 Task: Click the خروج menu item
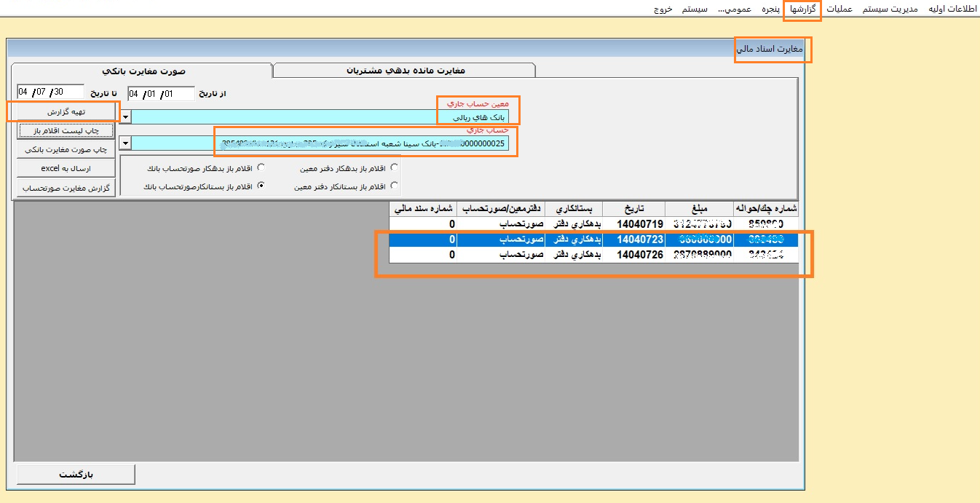coord(665,9)
